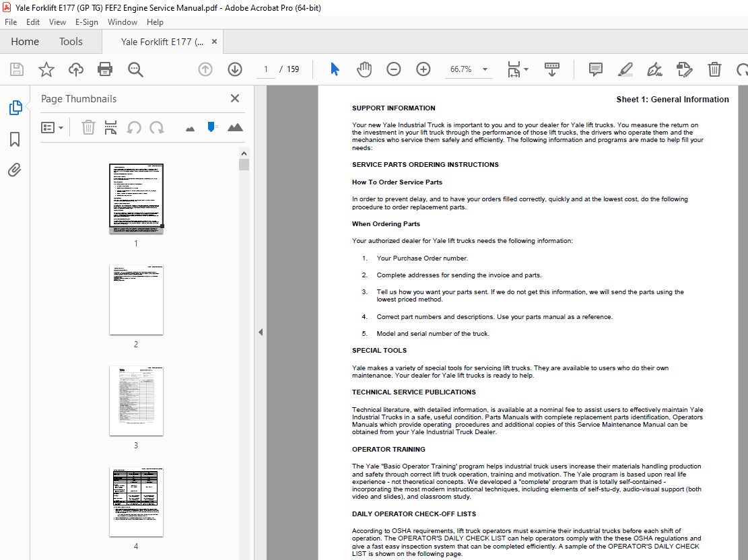
Task: Collapse the navigation pane with the arrow
Action: (261, 332)
